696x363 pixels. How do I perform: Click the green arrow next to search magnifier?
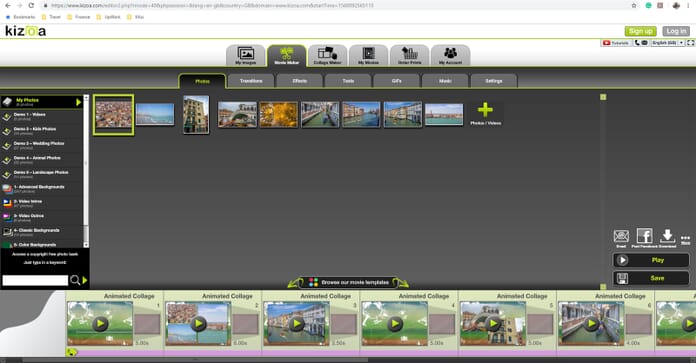click(85, 280)
